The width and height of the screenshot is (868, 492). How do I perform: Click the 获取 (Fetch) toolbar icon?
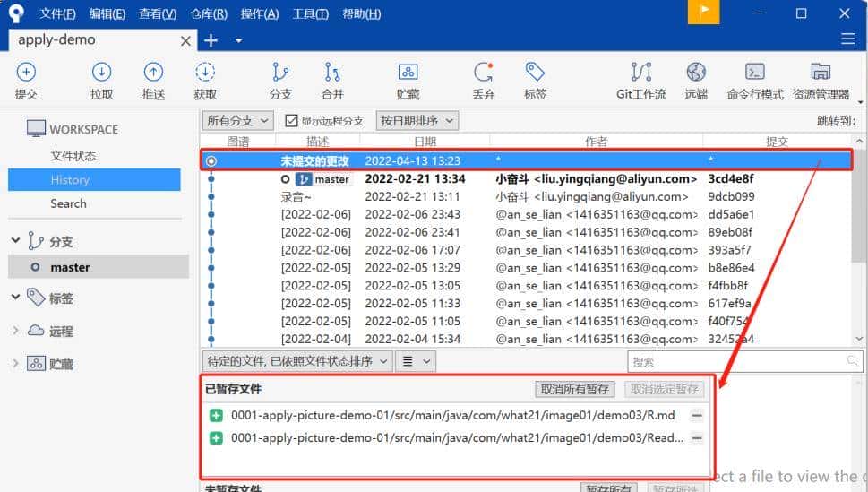point(205,72)
